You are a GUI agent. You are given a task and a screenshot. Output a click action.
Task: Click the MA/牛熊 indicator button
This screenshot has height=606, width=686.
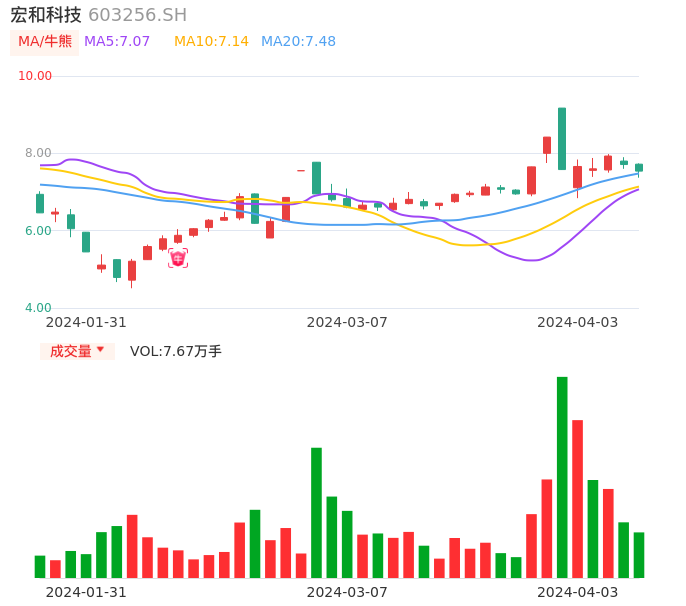tap(45, 42)
